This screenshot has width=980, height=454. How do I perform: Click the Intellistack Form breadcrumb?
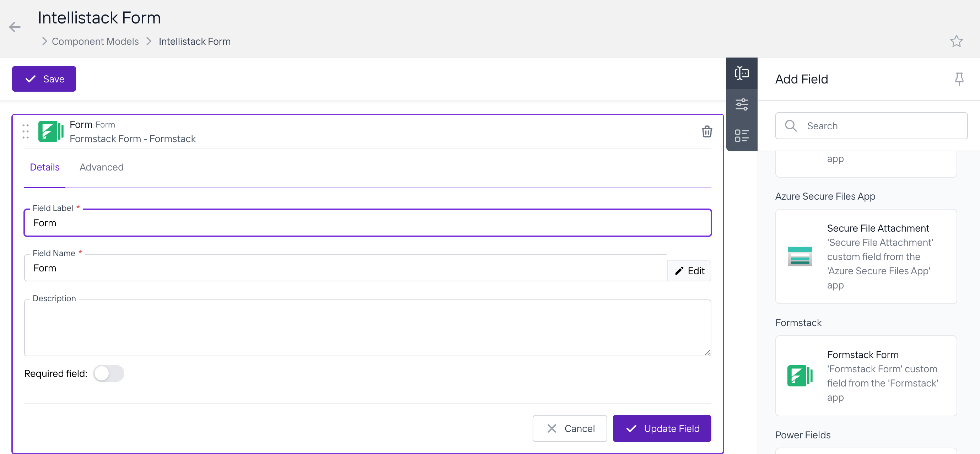click(195, 42)
